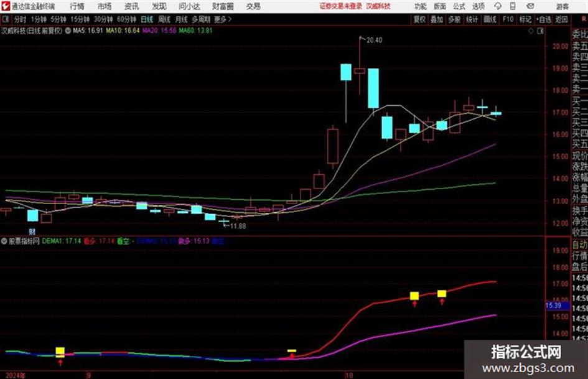Expand the 更多 periods dropdown

[x=223, y=19]
